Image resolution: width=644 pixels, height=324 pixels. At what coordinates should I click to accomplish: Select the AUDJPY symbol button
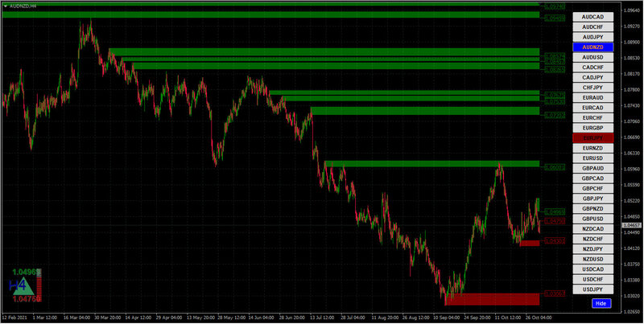coord(592,37)
